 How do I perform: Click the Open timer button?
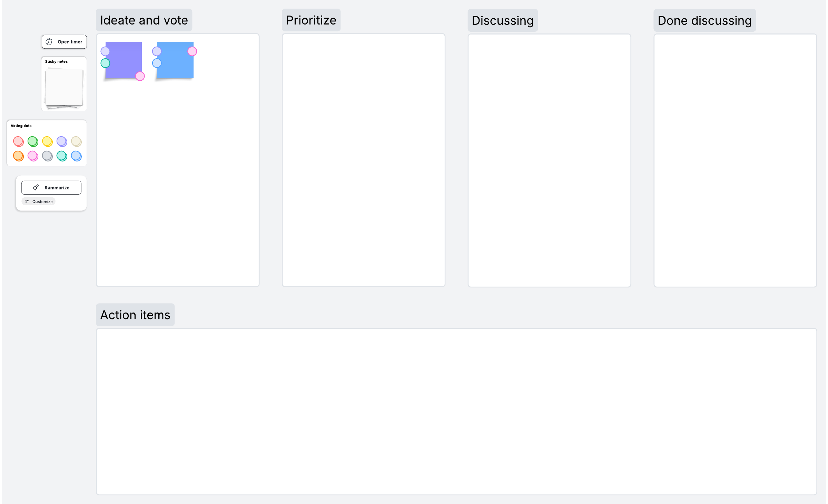(64, 42)
